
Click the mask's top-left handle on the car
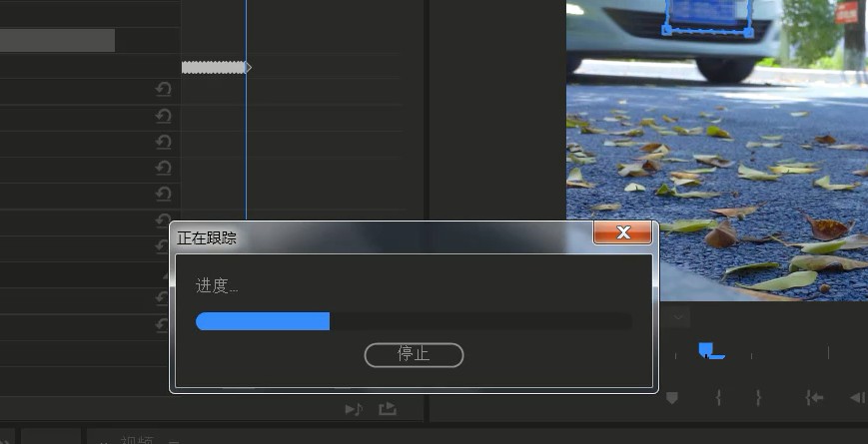(x=665, y=32)
